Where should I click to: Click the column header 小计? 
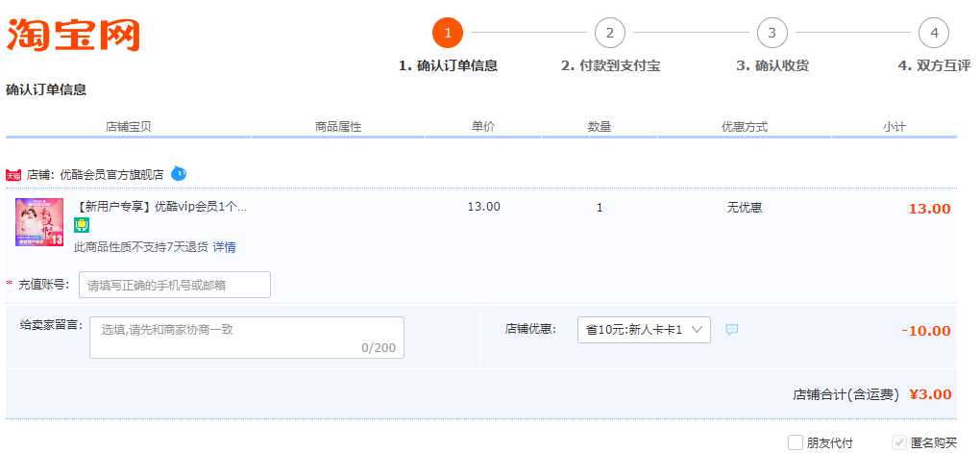[x=894, y=127]
